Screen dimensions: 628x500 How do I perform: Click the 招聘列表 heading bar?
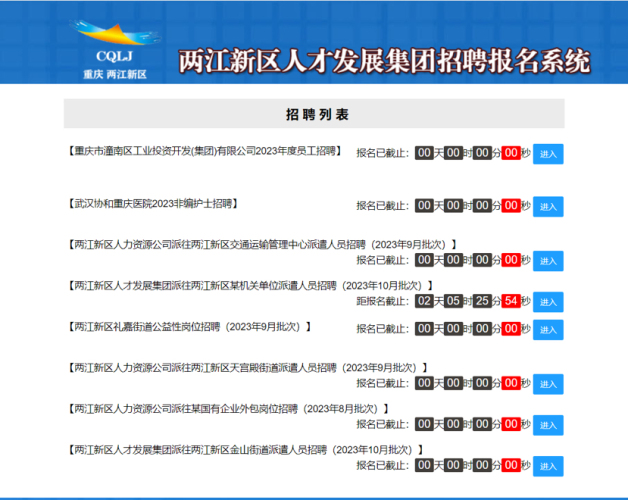point(314,114)
